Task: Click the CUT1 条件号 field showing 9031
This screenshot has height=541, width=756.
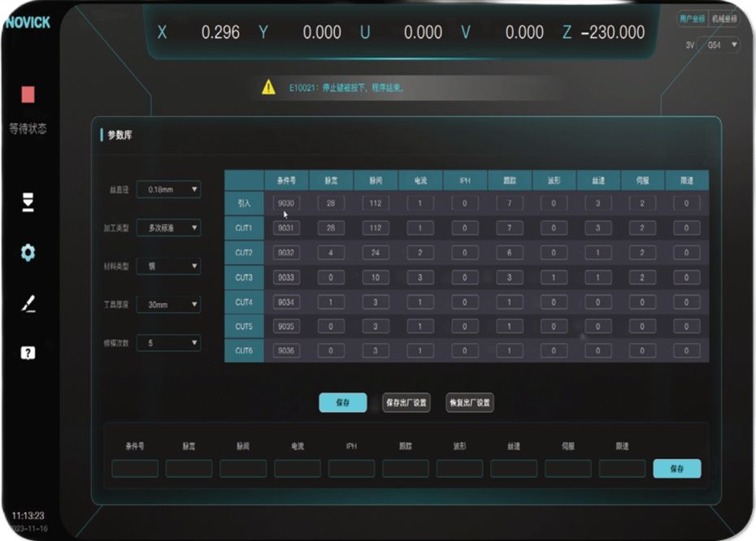Action: tap(285, 228)
